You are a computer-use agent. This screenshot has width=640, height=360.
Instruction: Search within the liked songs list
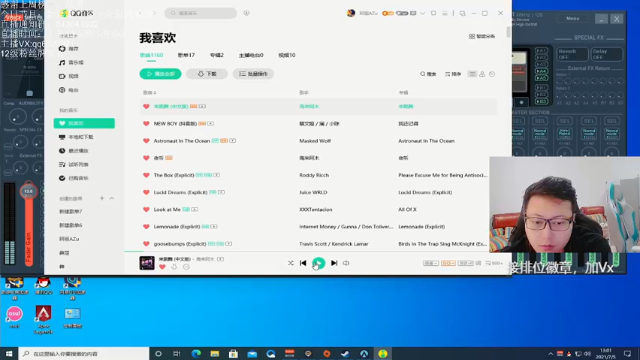coord(428,74)
